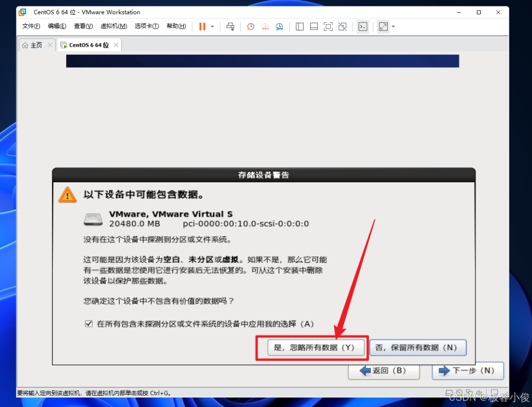532x407 pixels.
Task: Close the CentOS 6 64 位 tab
Action: pyautogui.click(x=116, y=45)
